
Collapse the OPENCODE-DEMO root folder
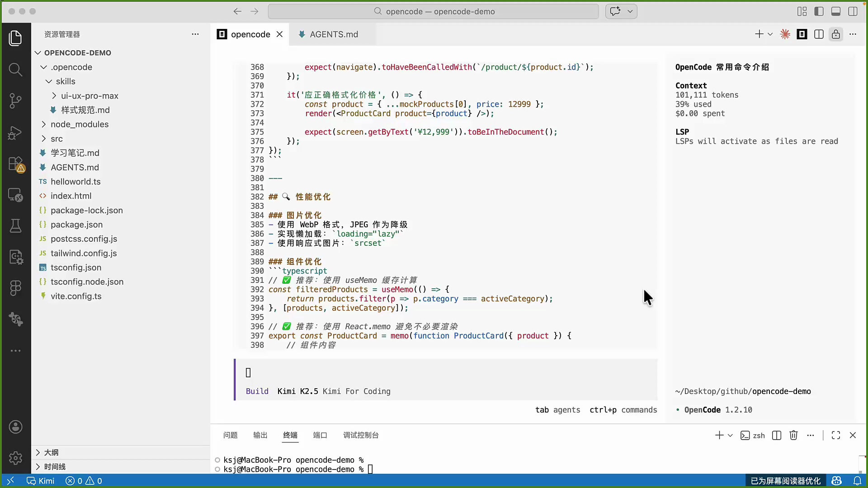pos(38,53)
